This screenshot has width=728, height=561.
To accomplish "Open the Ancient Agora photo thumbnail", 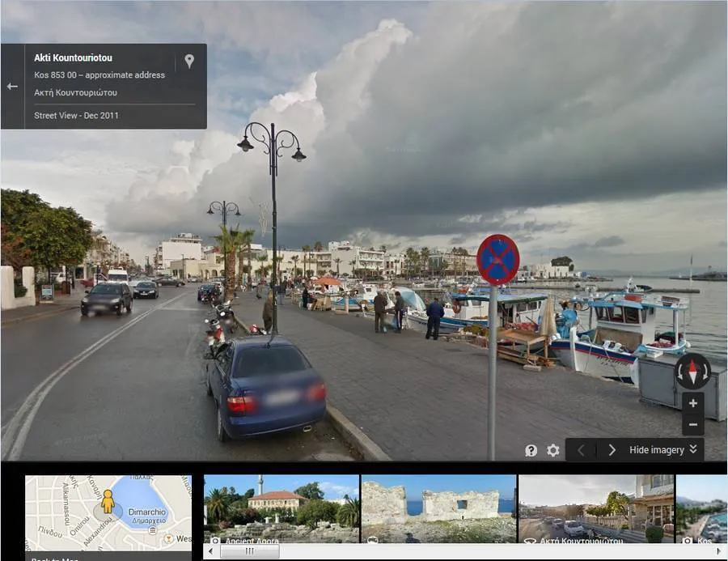I will click(281, 509).
